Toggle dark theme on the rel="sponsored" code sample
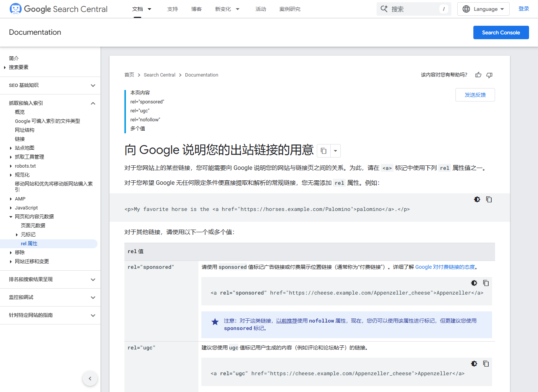Image resolution: width=538 pixels, height=392 pixels. pyautogui.click(x=474, y=283)
